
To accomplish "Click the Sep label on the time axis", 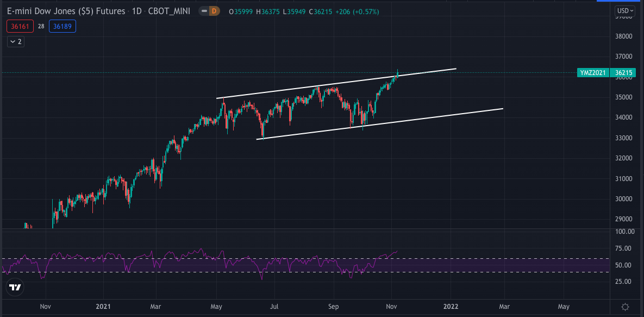I will (x=334, y=307).
